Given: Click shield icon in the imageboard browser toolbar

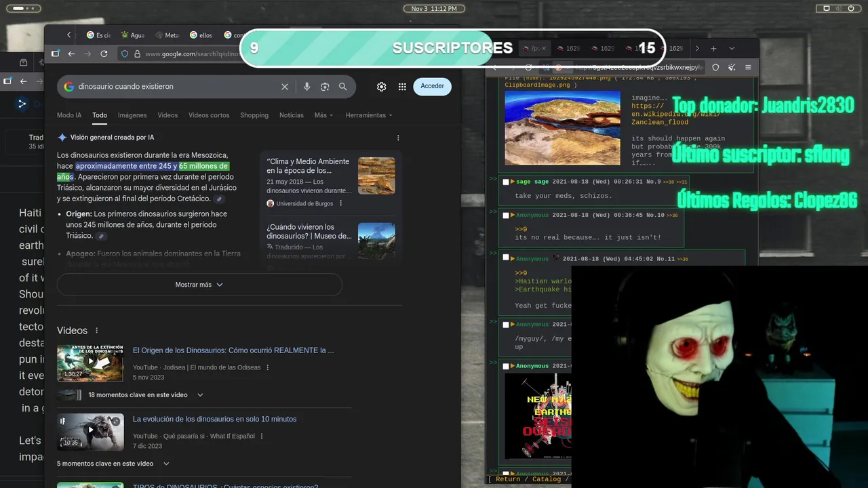Looking at the screenshot, I should (x=715, y=67).
